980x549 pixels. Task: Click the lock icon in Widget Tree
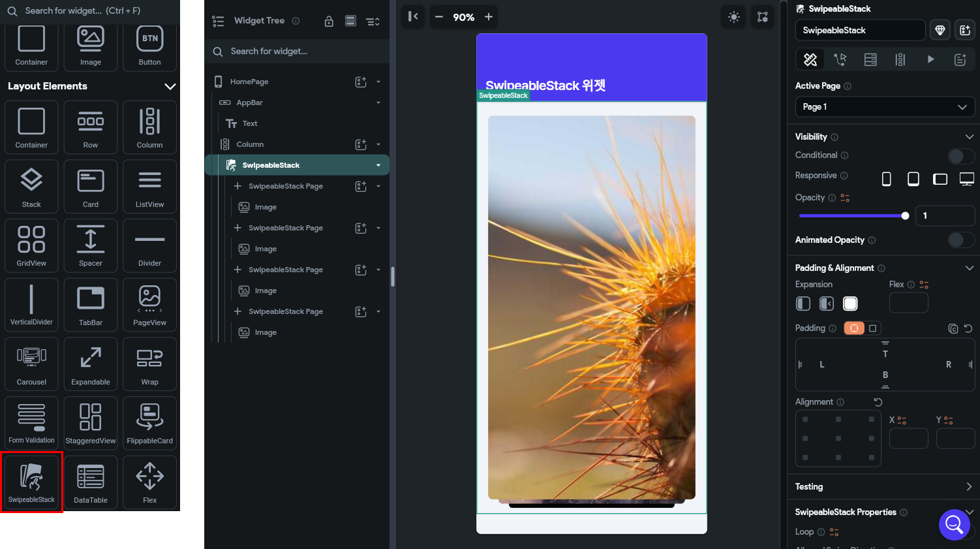(x=329, y=22)
